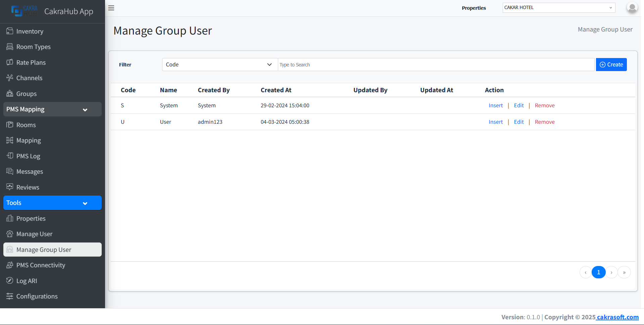Screen dimensions: 644x325
Task: Open Rate Plans via its sidebar icon
Action: (x=10, y=62)
